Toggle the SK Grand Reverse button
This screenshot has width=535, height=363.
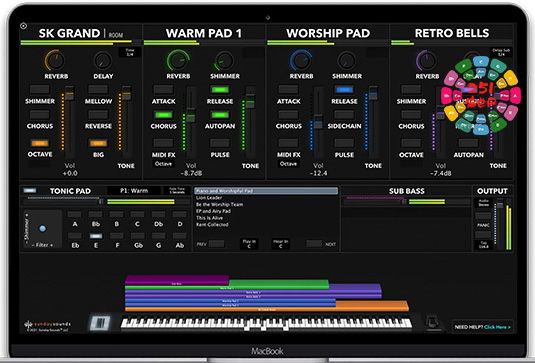(98, 114)
